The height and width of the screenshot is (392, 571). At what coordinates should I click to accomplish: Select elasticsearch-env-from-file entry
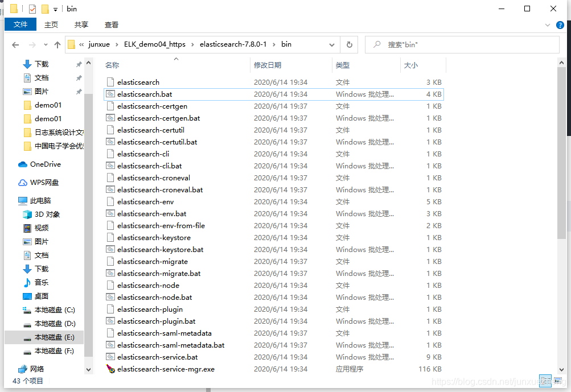coord(161,226)
